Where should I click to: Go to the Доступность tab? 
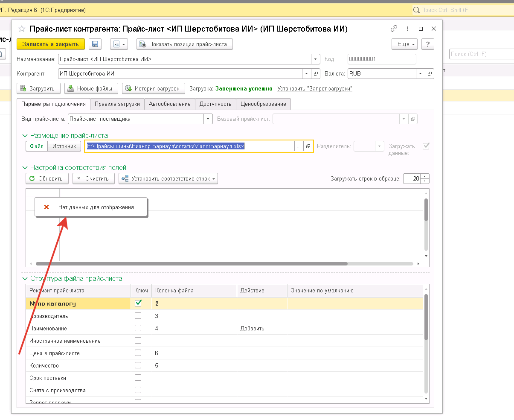coord(215,104)
